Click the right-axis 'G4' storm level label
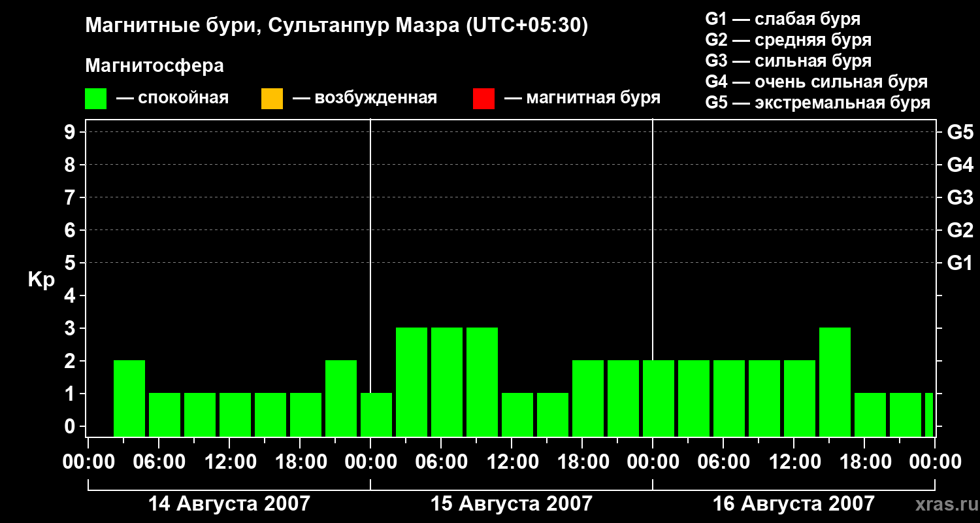The height and width of the screenshot is (523, 980). (960, 165)
